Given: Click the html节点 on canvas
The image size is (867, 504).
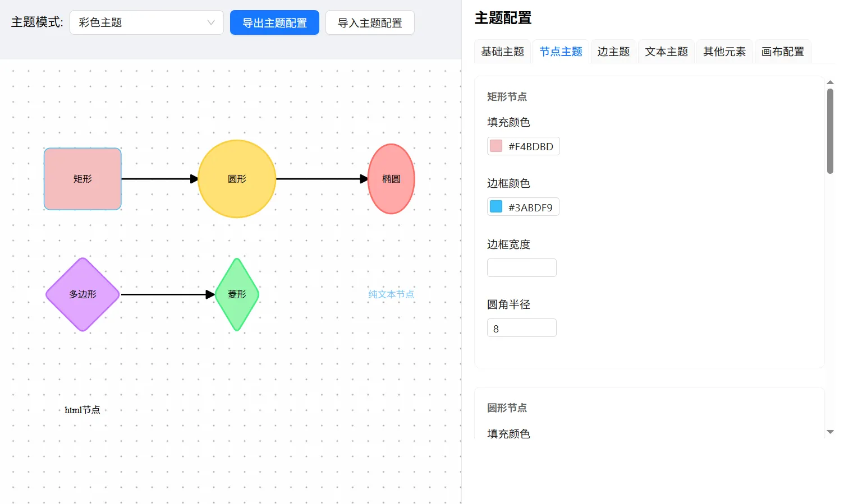Looking at the screenshot, I should click(82, 410).
